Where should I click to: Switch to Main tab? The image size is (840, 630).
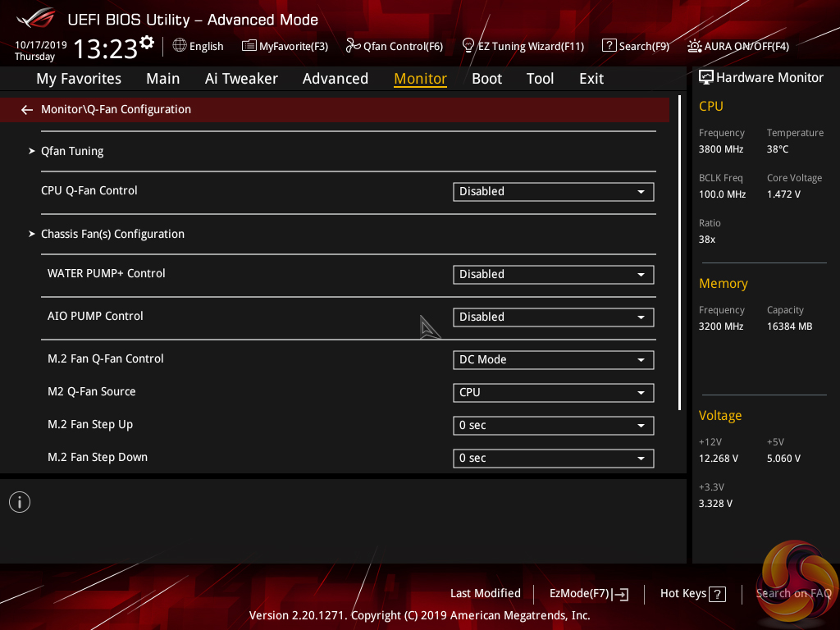click(163, 79)
